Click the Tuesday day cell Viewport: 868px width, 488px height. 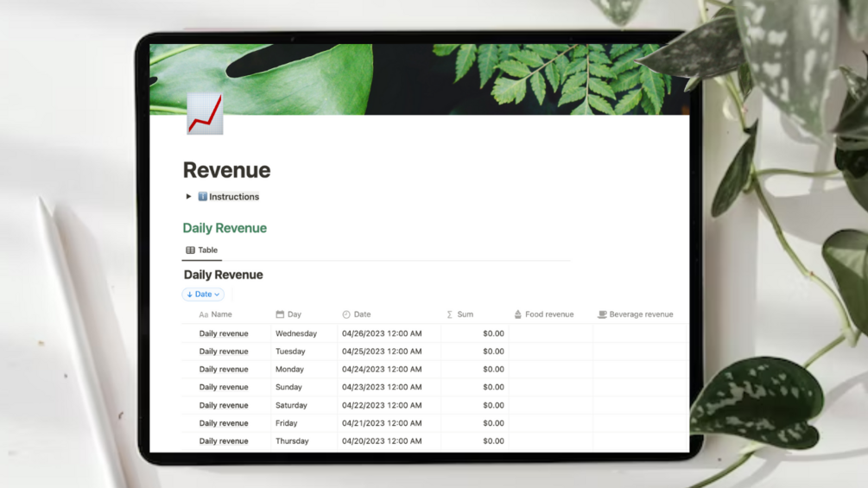pyautogui.click(x=304, y=352)
